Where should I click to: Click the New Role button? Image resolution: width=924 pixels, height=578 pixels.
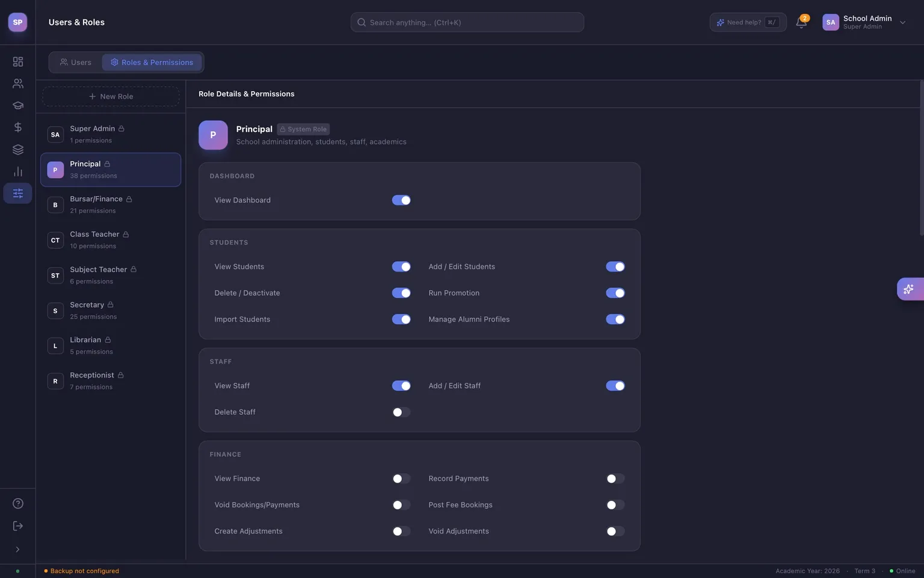(x=111, y=96)
